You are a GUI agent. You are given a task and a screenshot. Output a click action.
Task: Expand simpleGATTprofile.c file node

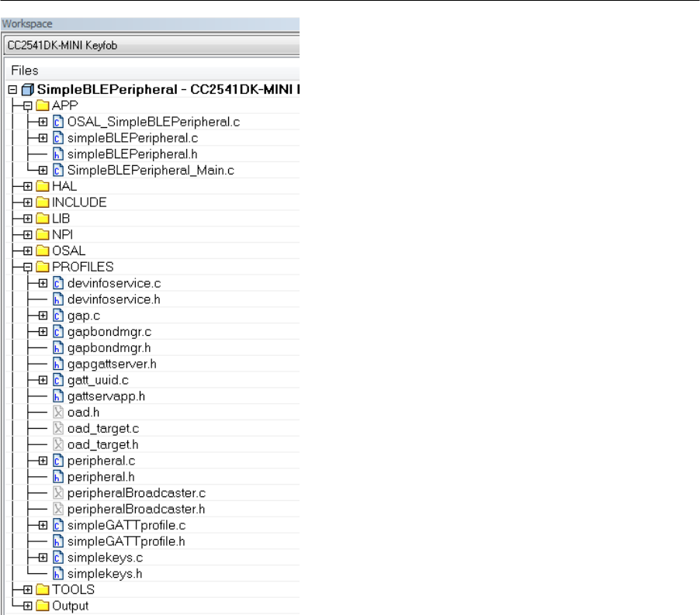pyautogui.click(x=43, y=525)
